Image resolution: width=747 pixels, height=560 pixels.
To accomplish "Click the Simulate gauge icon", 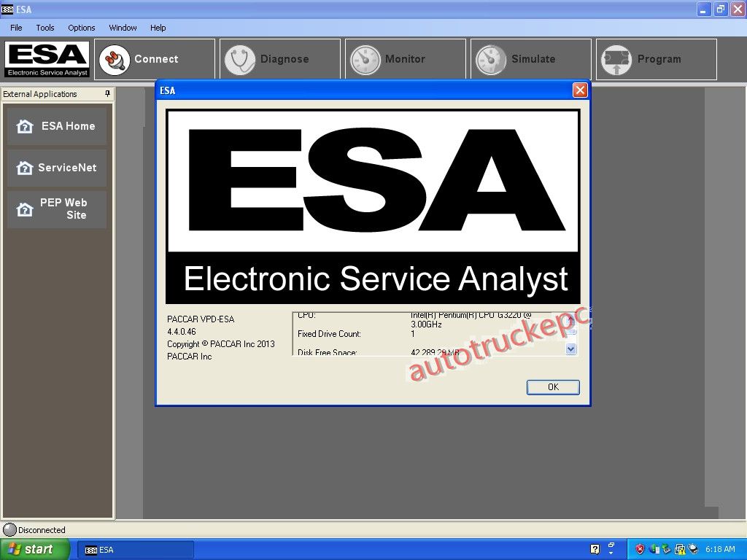I will (x=491, y=60).
